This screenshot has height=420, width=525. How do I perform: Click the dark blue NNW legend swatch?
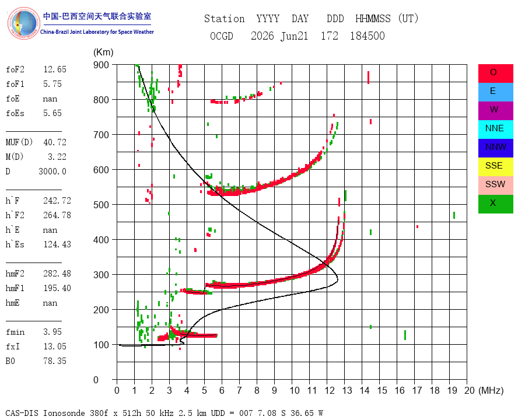pos(495,148)
